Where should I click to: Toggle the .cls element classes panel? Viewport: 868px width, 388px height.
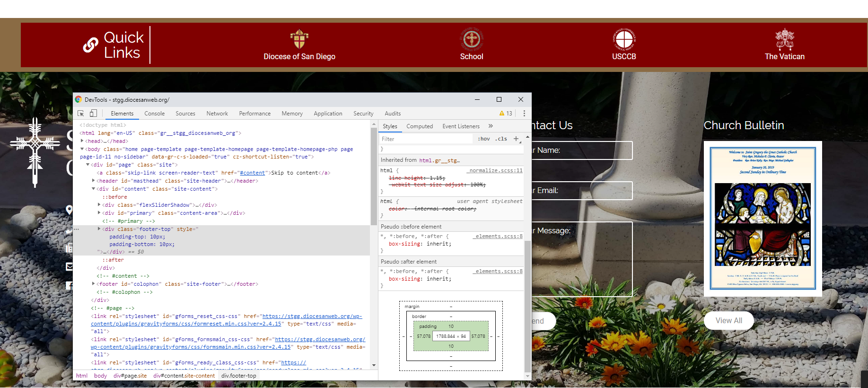coord(501,139)
